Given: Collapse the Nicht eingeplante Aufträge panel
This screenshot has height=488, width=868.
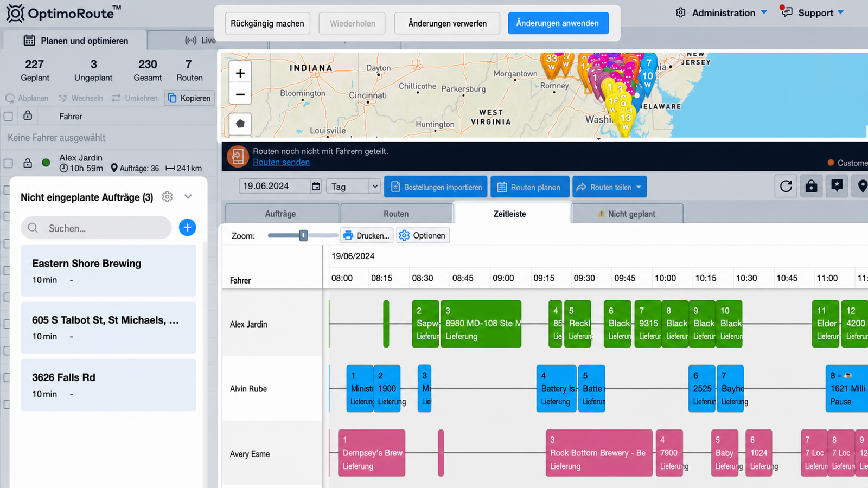Looking at the screenshot, I should (188, 197).
